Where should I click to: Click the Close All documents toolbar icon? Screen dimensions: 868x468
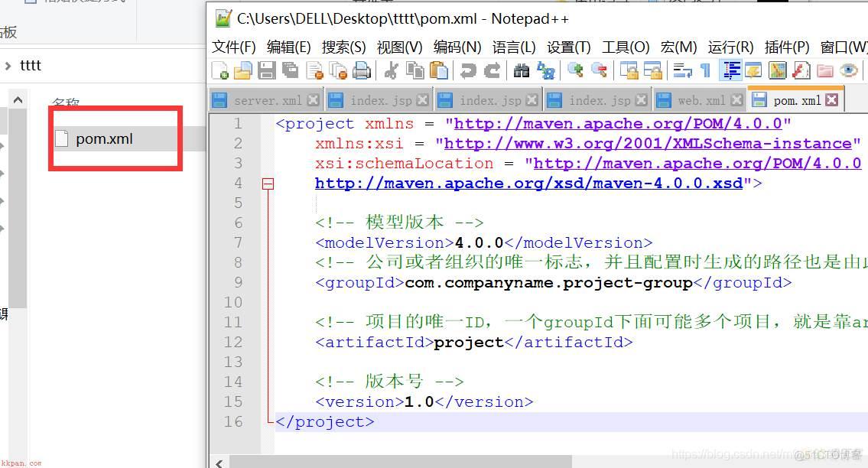pos(338,70)
